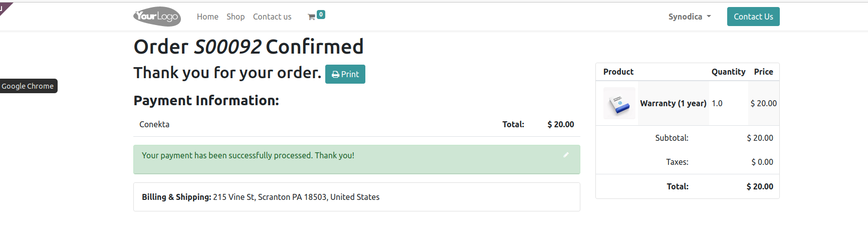Click the Conekta payment provider row
The height and width of the screenshot is (240, 868).
click(x=357, y=124)
